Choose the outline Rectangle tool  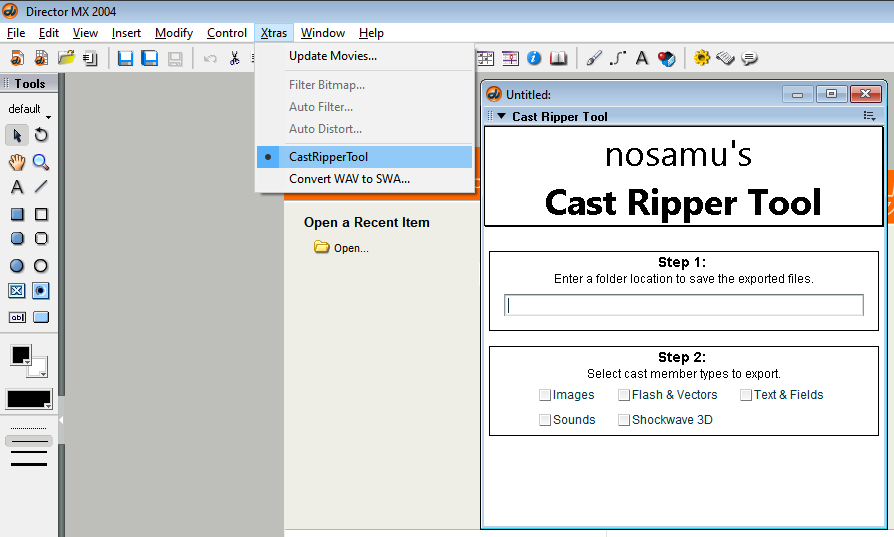(x=41, y=214)
